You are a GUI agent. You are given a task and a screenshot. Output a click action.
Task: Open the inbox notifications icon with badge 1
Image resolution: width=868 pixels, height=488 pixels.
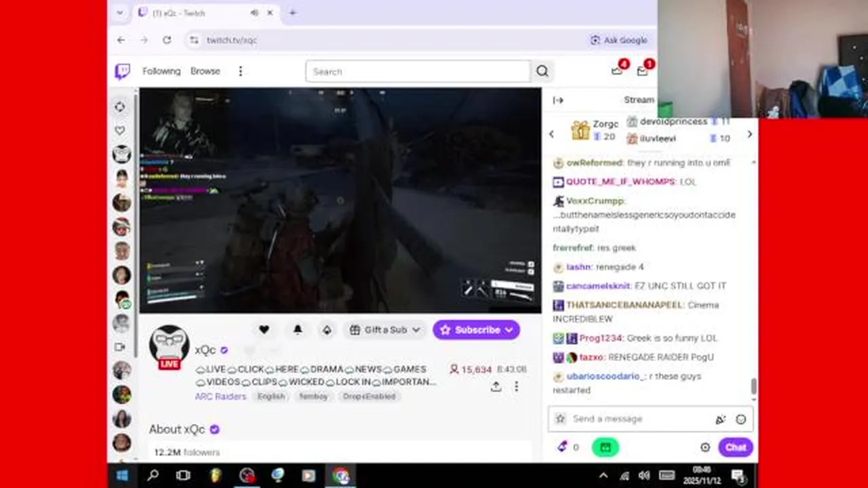[x=642, y=70]
